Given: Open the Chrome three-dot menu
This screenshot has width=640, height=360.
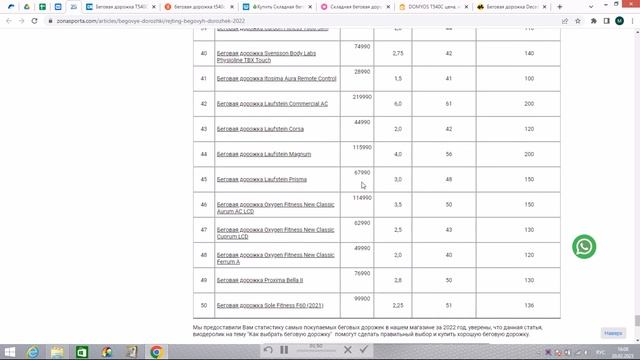Looking at the screenshot, I should coord(632,21).
